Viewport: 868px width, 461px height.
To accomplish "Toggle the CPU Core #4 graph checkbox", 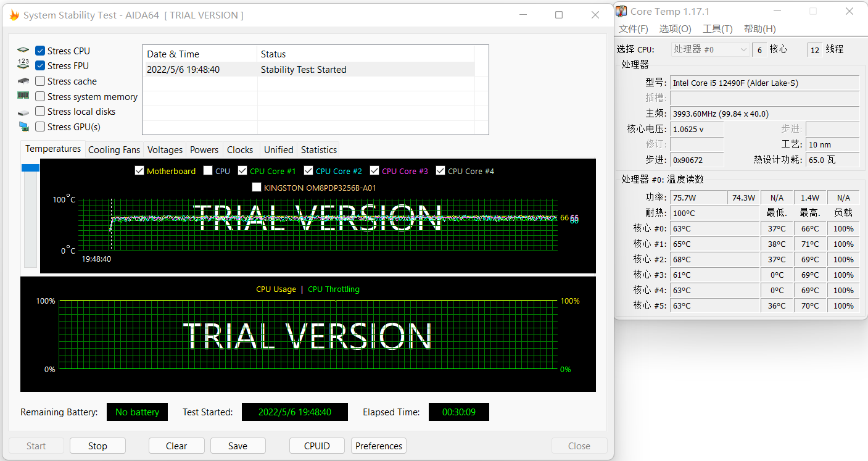I will click(440, 171).
